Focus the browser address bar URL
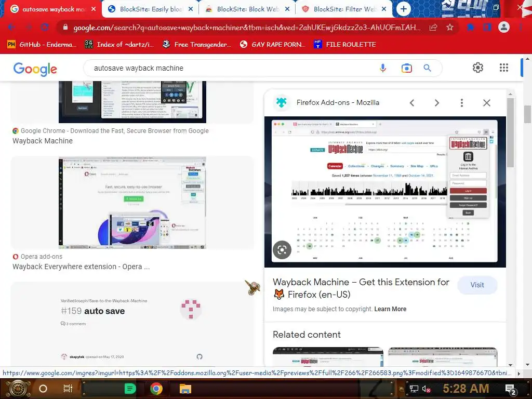 [247, 28]
